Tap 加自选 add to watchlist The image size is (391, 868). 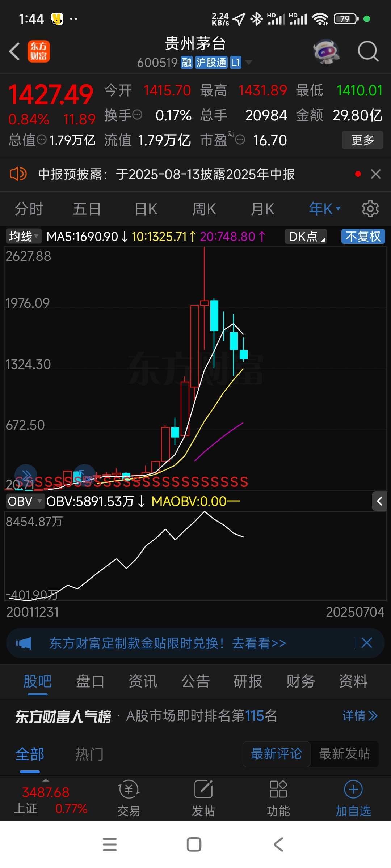click(x=353, y=798)
